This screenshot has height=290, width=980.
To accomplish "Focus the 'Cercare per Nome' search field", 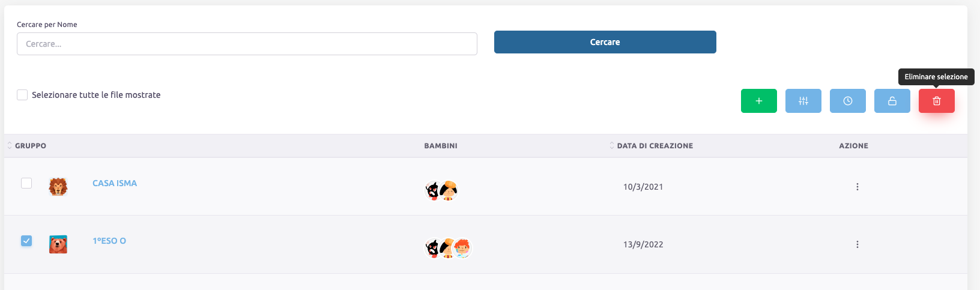I will [247, 44].
